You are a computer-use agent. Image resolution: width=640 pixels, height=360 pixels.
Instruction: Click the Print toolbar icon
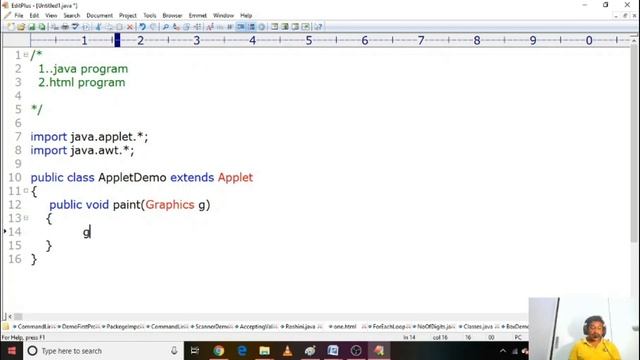tap(65, 27)
